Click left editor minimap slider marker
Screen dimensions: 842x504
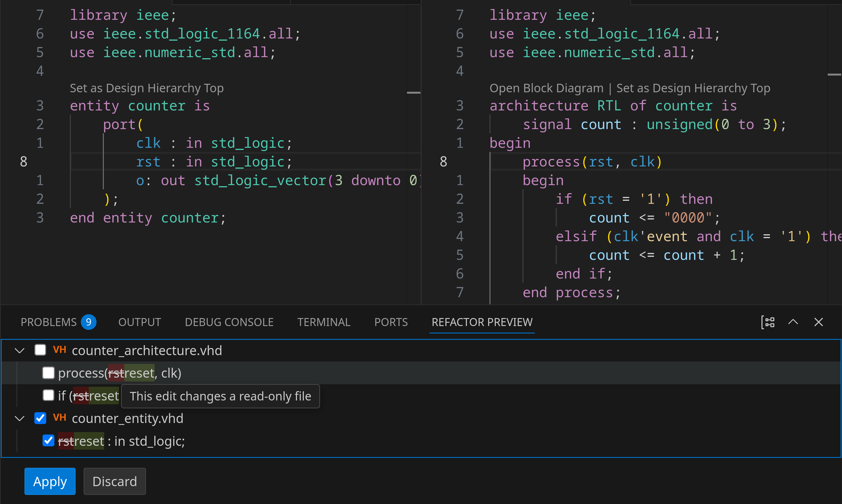(414, 92)
